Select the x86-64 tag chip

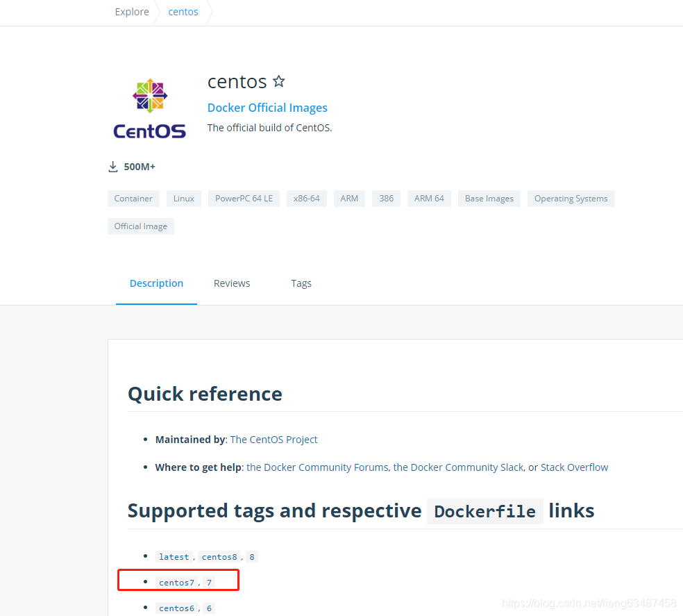tap(307, 199)
